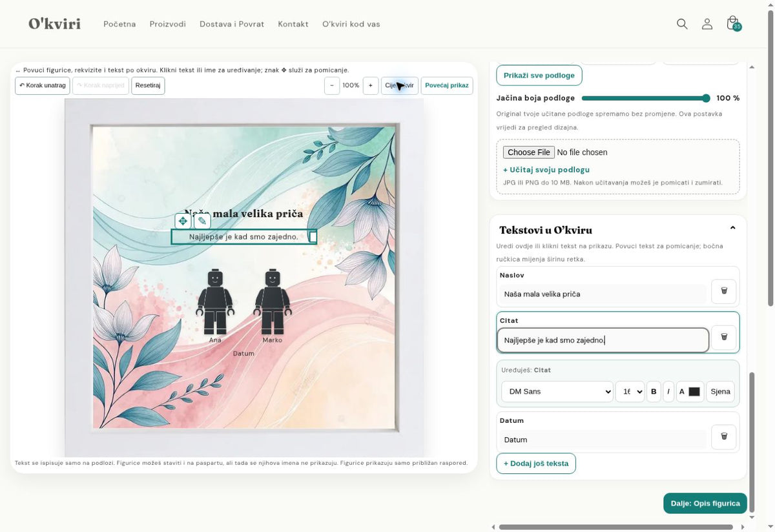
Task: Open the font size dropdown
Action: 630,391
